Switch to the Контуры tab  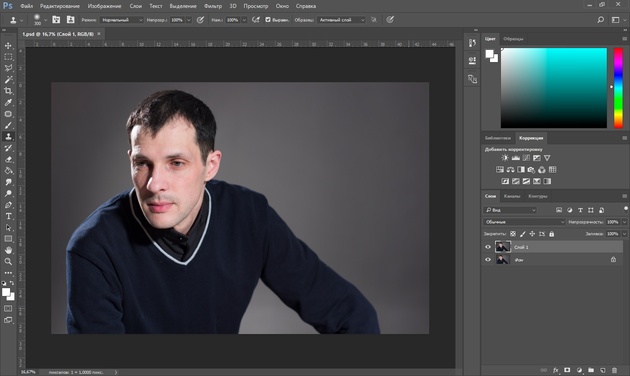coord(538,196)
